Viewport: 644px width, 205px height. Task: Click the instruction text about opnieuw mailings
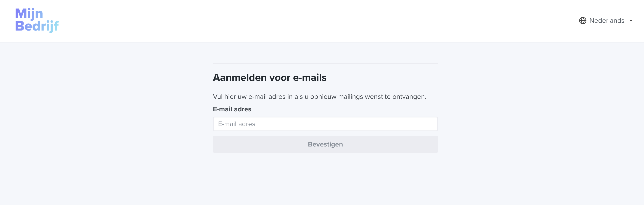(x=319, y=97)
